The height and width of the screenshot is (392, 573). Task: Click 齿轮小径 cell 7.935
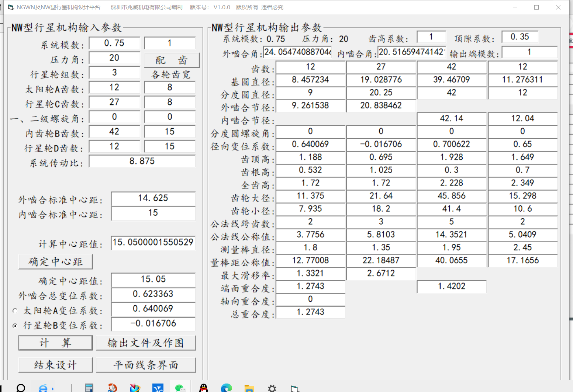[311, 209]
